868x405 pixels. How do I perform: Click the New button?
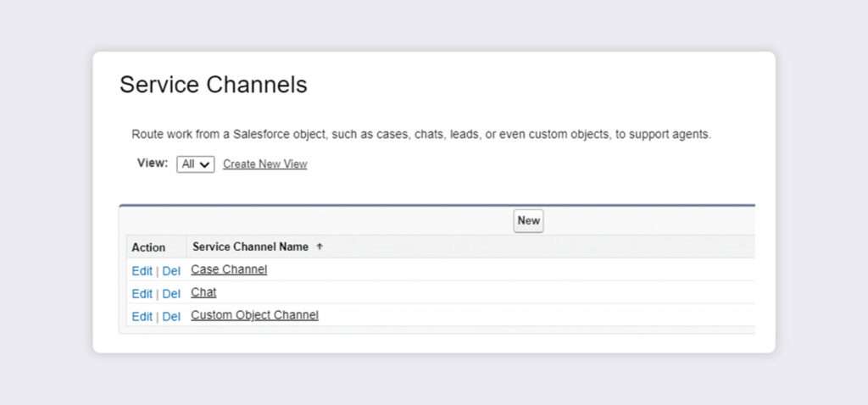528,221
